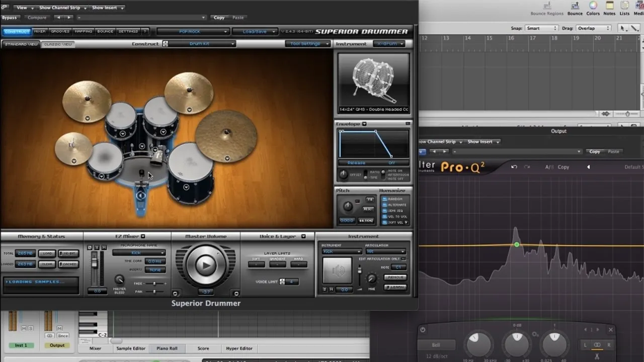Click the Clear button in Memory & Status
This screenshot has height=362, width=644.
[47, 264]
